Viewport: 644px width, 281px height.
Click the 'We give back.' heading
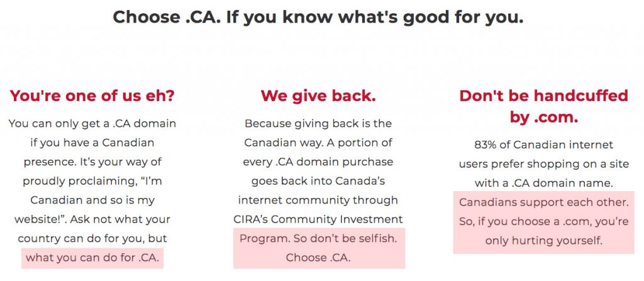coord(318,96)
